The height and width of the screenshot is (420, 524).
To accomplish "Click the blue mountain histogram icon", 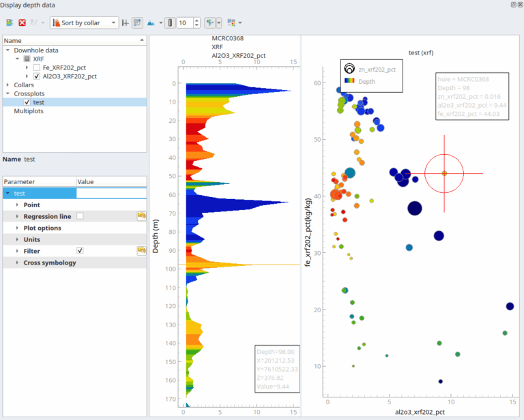I will point(151,22).
